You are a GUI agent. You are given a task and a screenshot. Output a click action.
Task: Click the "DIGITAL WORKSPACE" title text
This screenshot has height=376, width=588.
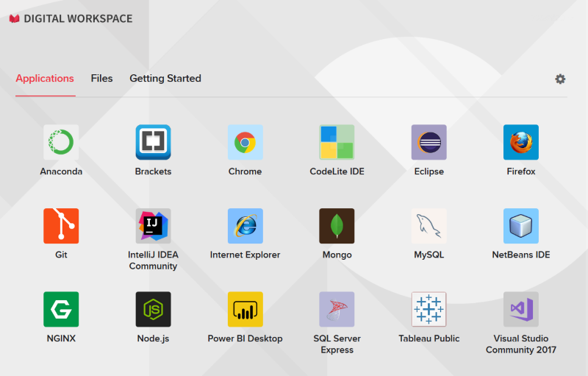[x=78, y=18]
